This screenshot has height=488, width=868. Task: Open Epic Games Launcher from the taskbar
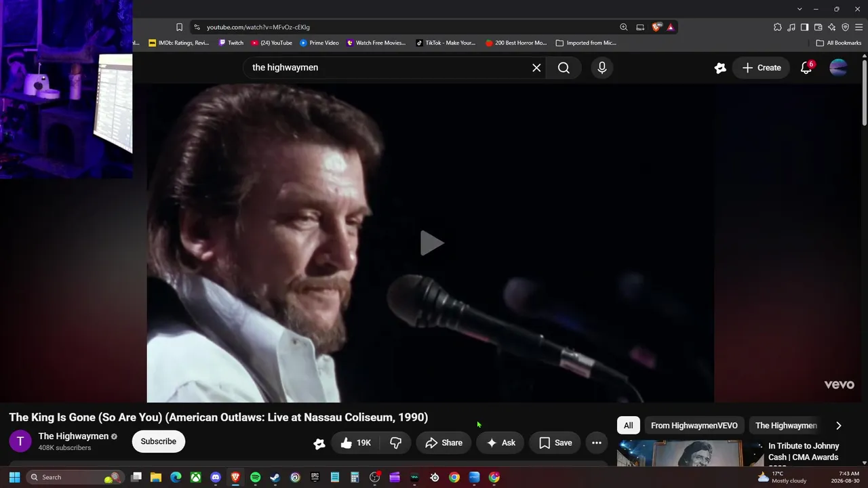coord(315,477)
